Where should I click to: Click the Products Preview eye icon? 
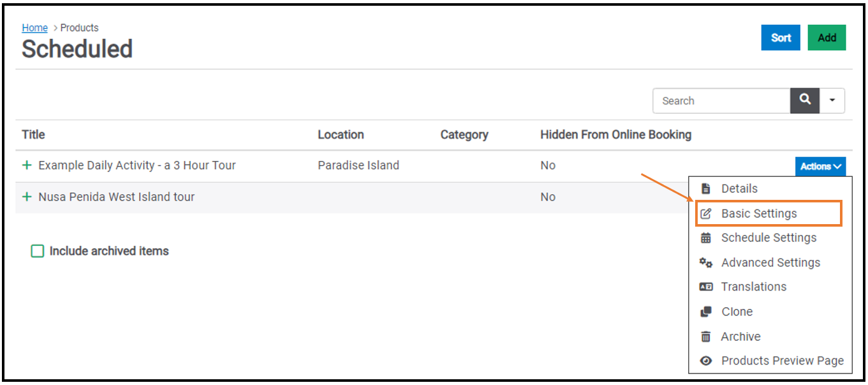tap(705, 361)
